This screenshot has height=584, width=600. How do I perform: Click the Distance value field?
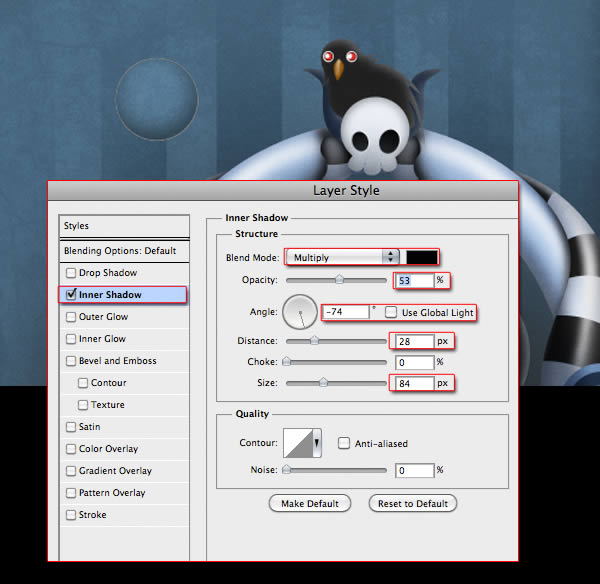415,341
